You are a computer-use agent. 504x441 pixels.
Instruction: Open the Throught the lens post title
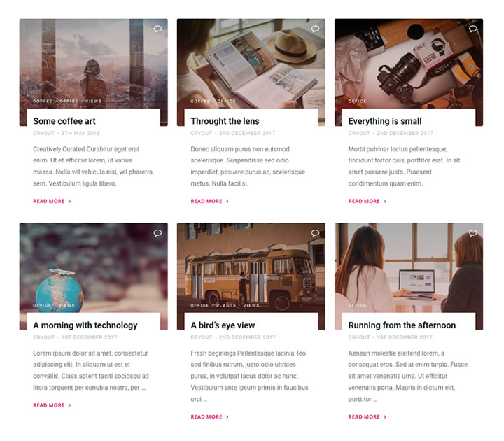225,121
